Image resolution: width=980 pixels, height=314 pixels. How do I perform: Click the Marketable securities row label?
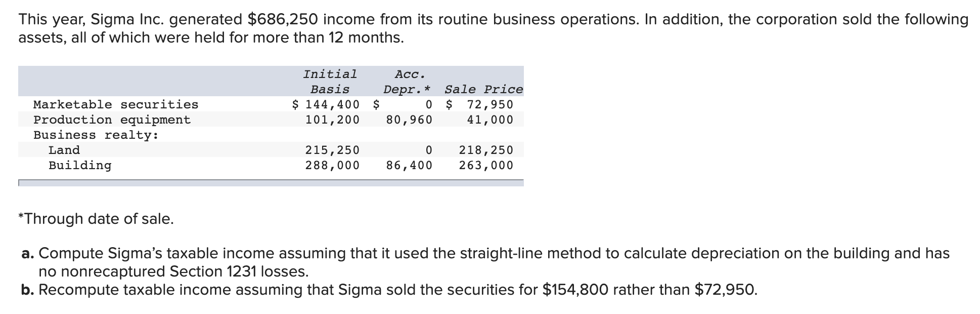click(116, 105)
